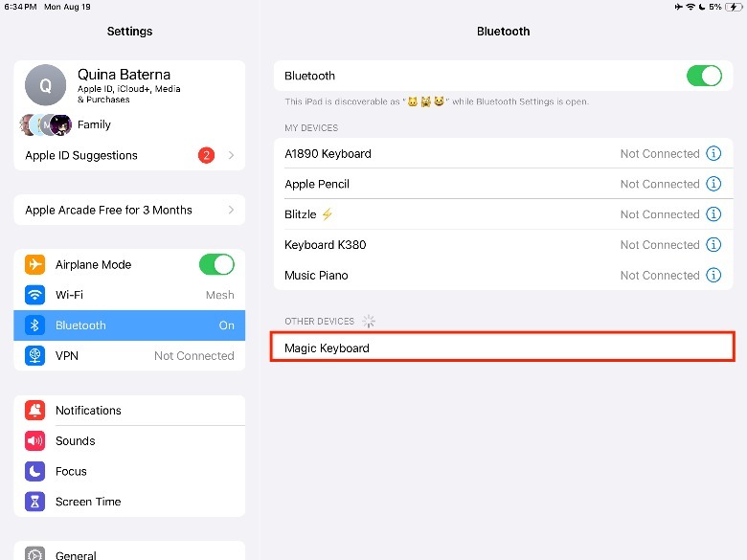Tap the 'Bluetooth' page title
This screenshot has width=747, height=560.
click(x=503, y=31)
